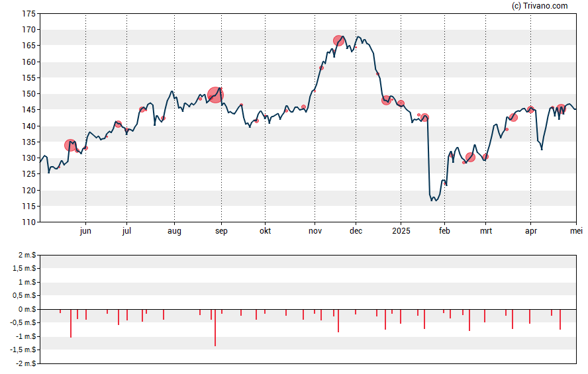The image size is (588, 374).
Task: Click the 140 price axis label
Action: pos(29,126)
